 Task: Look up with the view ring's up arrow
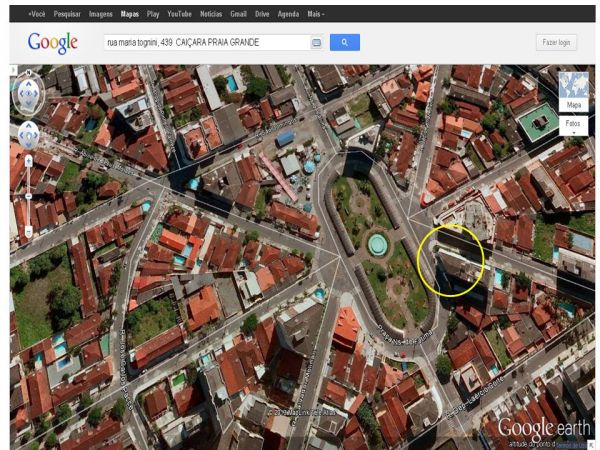click(29, 84)
